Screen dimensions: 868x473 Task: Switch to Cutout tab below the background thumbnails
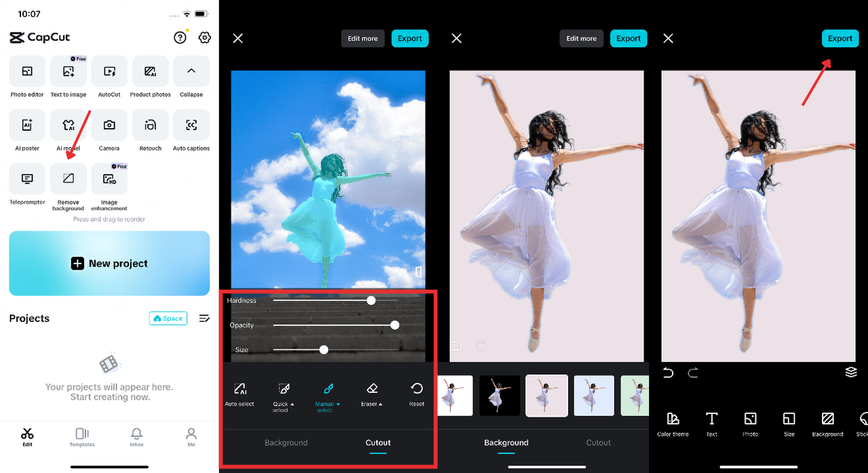[x=598, y=443]
